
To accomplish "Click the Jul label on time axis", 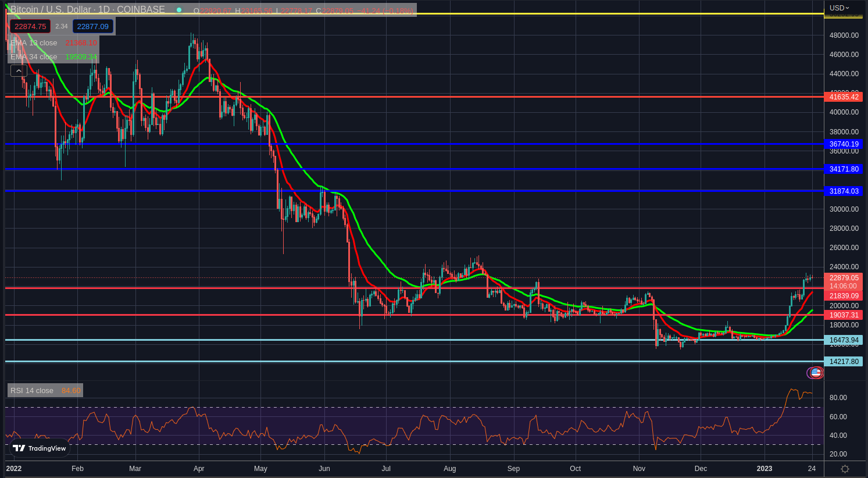I will (385, 469).
